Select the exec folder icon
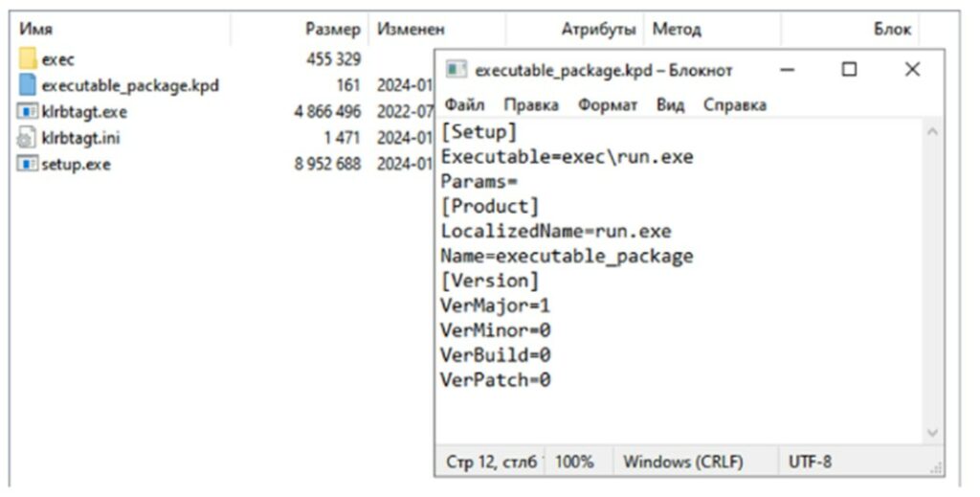This screenshot has width=980, height=497. coord(27,59)
